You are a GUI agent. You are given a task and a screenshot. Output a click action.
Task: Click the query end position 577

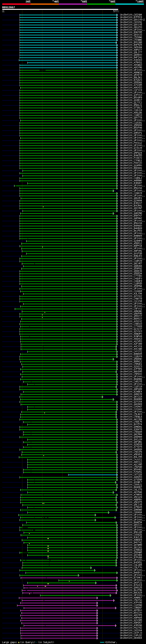(x=115, y=11)
